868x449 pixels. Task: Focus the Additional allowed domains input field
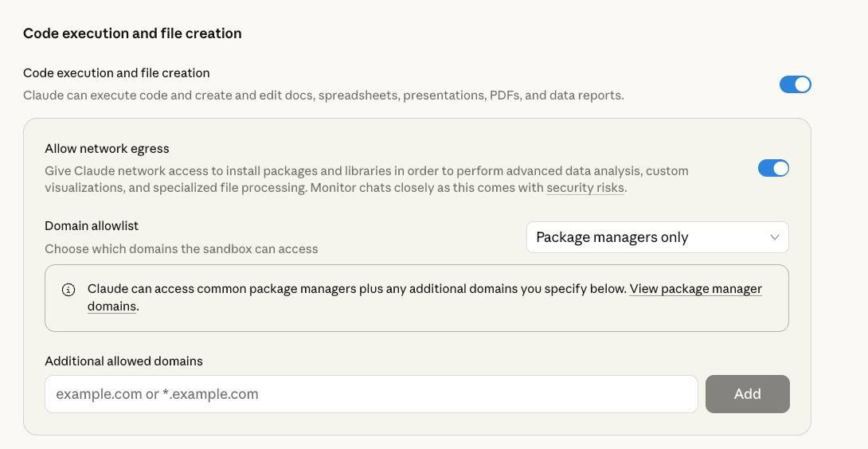pyautogui.click(x=371, y=394)
